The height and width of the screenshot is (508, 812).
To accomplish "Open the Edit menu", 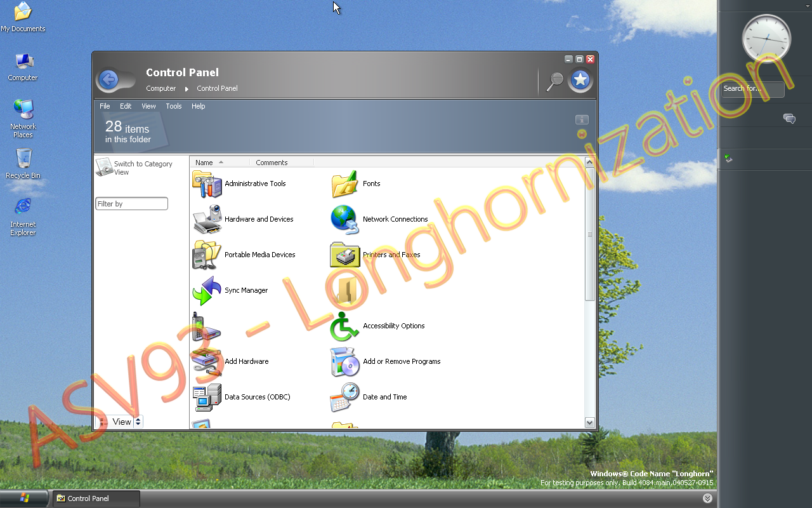I will 126,106.
